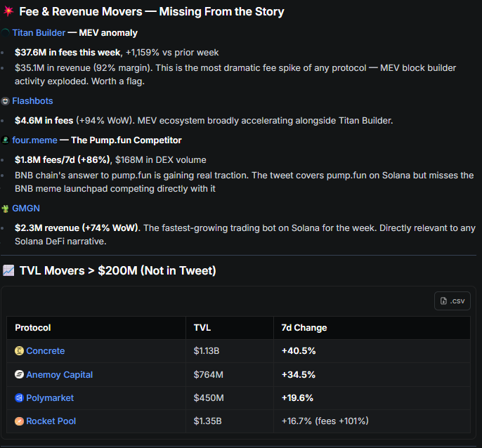The image size is (482, 448).
Task: Click the four.meme logo icon
Action: click(5, 140)
